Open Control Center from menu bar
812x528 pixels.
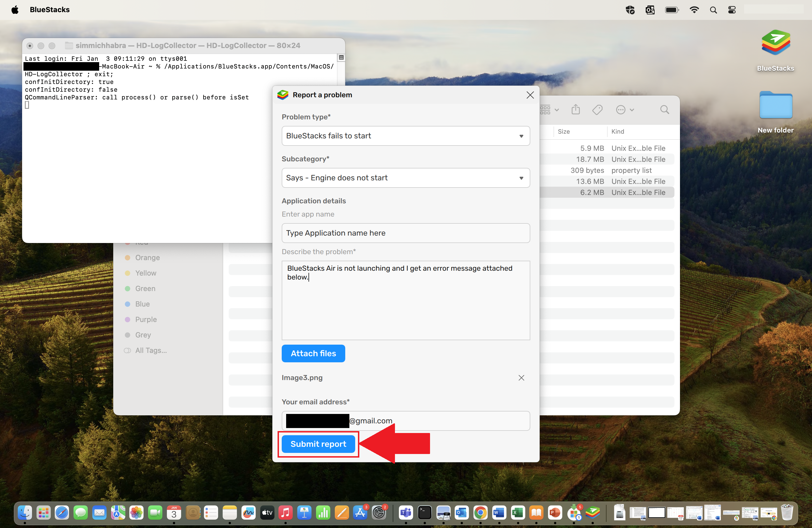[732, 10]
